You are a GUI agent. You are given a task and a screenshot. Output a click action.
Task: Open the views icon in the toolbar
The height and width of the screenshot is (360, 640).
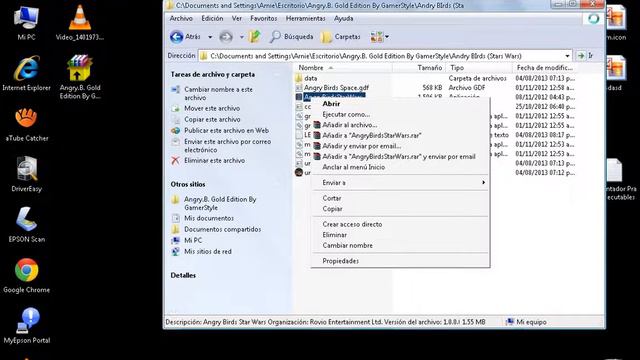pos(376,37)
